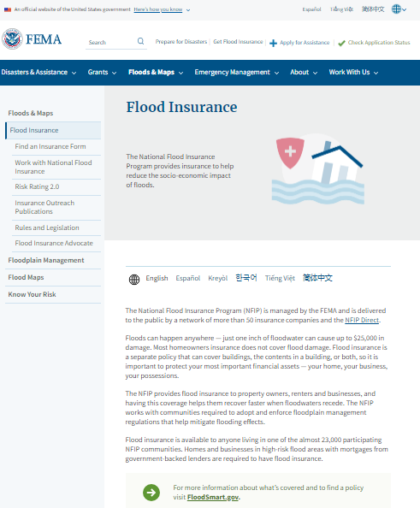Open the NFIP Direct link
The width and height of the screenshot is (420, 508).
(362, 320)
